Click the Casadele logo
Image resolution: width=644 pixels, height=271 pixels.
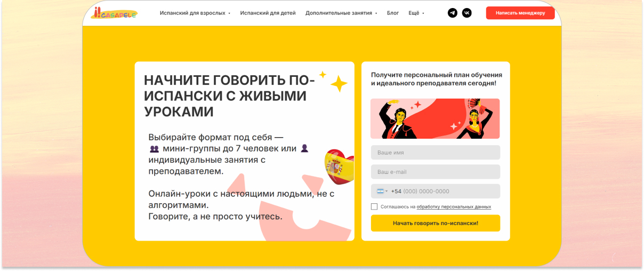coord(114,13)
